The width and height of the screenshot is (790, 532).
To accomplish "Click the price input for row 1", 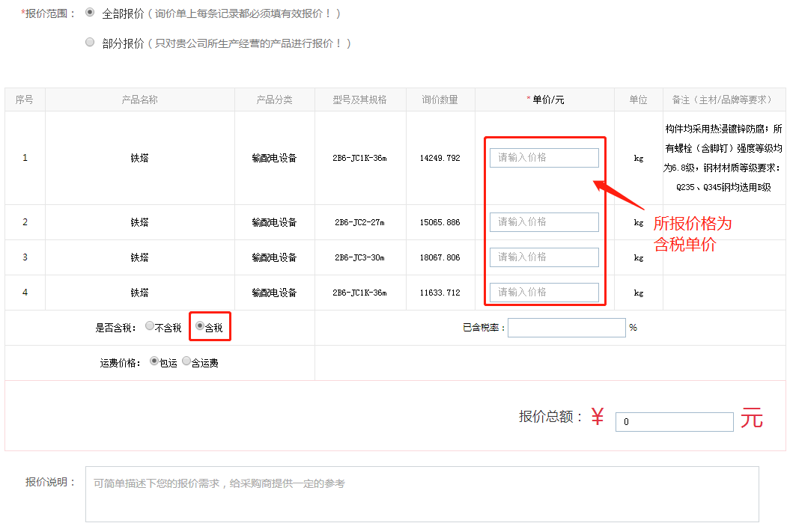I will (544, 158).
